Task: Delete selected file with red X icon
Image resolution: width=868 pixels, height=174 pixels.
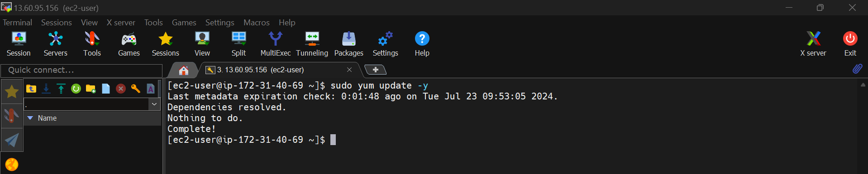Action: tap(121, 89)
